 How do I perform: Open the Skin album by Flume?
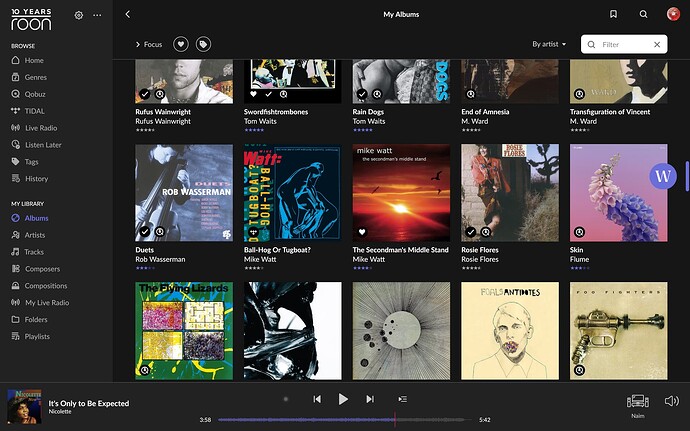pyautogui.click(x=619, y=193)
